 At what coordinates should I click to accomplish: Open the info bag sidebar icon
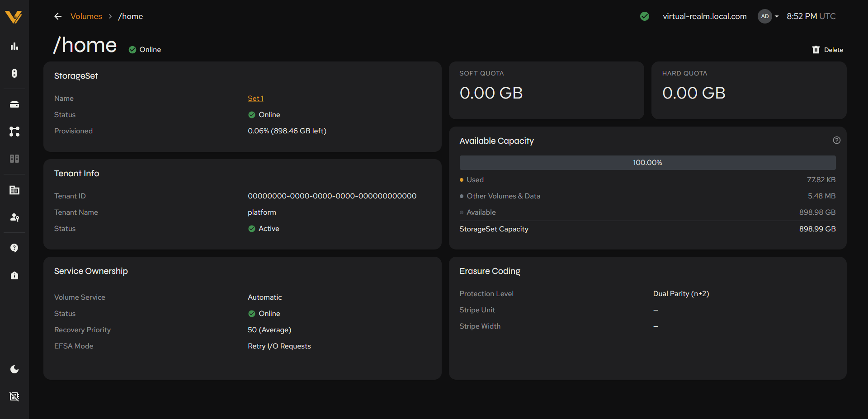pyautogui.click(x=14, y=275)
